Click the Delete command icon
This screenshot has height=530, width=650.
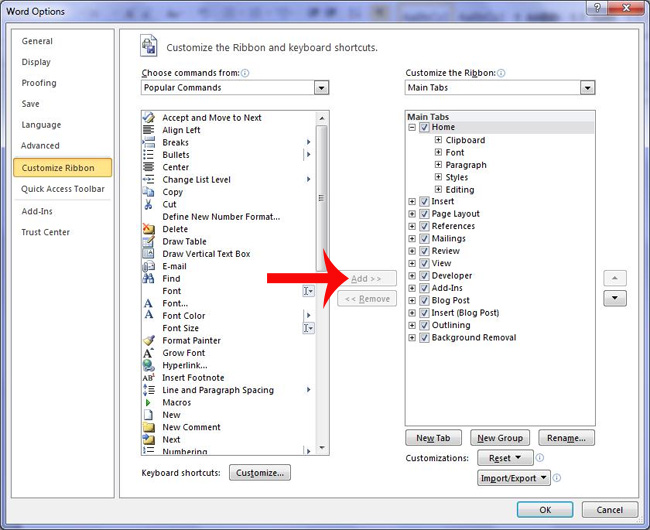[148, 229]
